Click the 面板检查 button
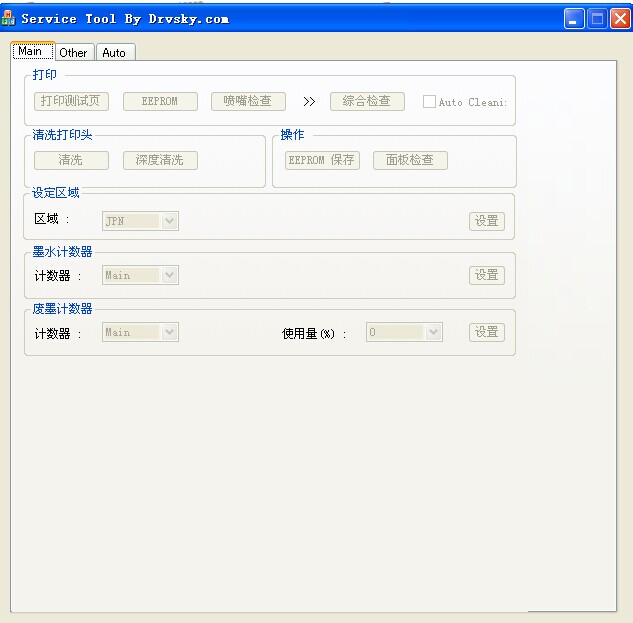The width and height of the screenshot is (633, 623). pyautogui.click(x=410, y=160)
